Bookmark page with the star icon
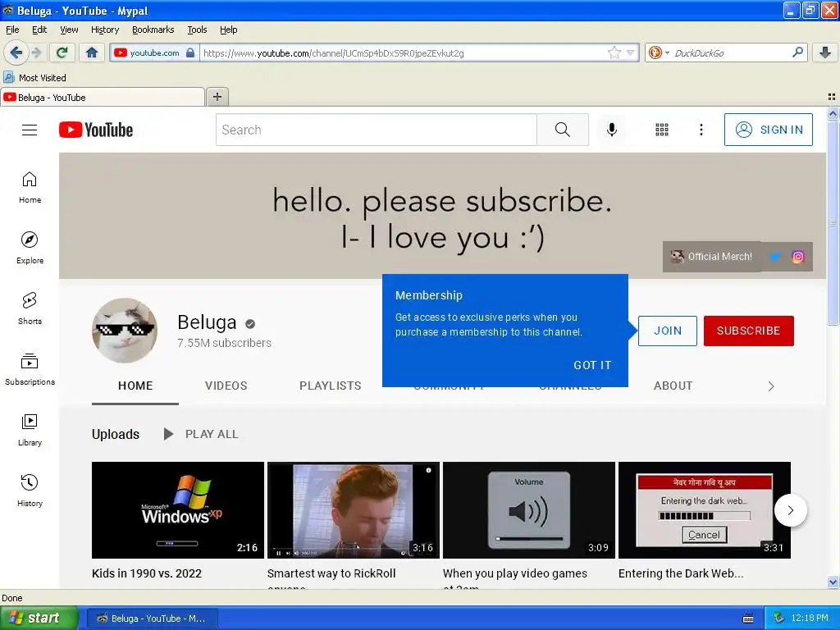This screenshot has height=630, width=840. tap(614, 52)
